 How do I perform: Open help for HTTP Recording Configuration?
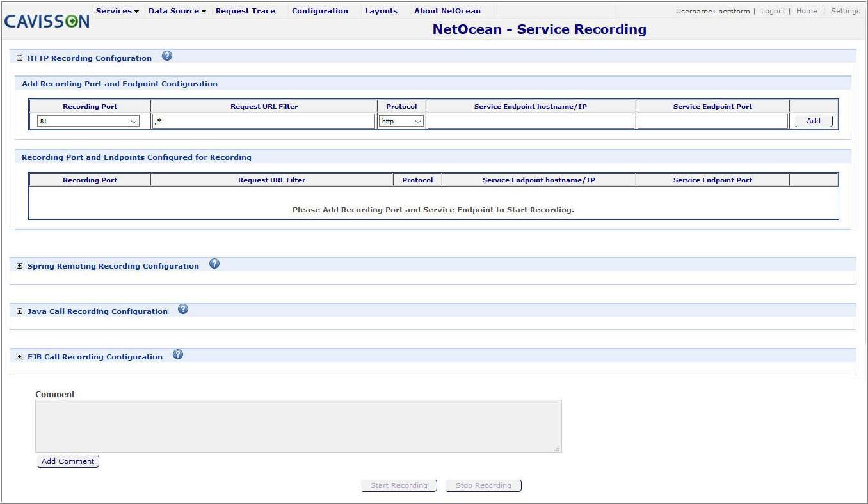coord(167,56)
